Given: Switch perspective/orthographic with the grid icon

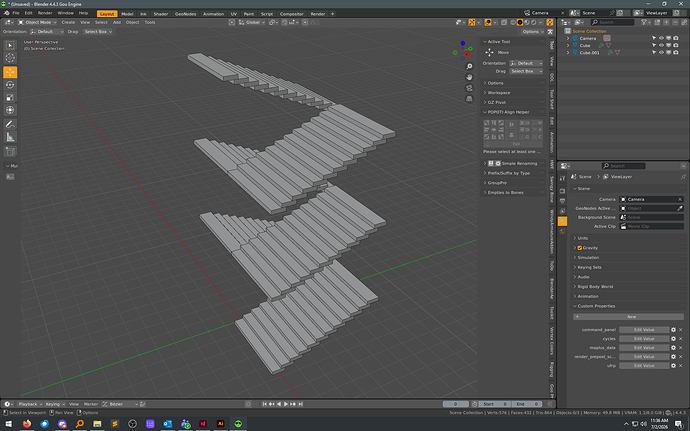Looking at the screenshot, I should 470,99.
